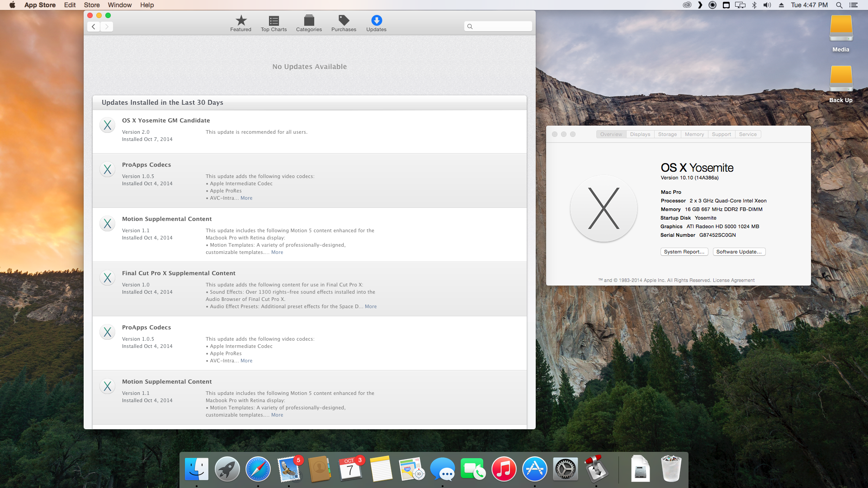Open the Featured star toolbar icon
868x488 pixels.
(241, 23)
